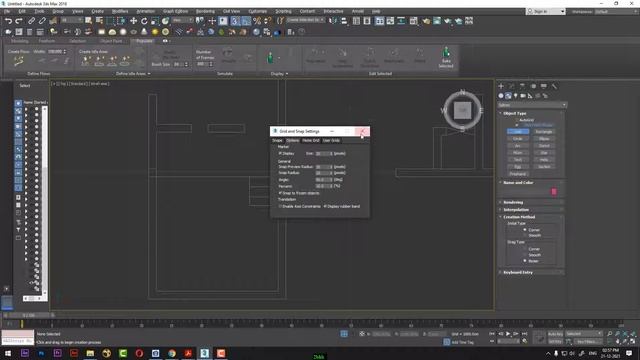This screenshot has height=360, width=640.
Task: Select Smooth radio under Initial Type
Action: (x=525, y=236)
